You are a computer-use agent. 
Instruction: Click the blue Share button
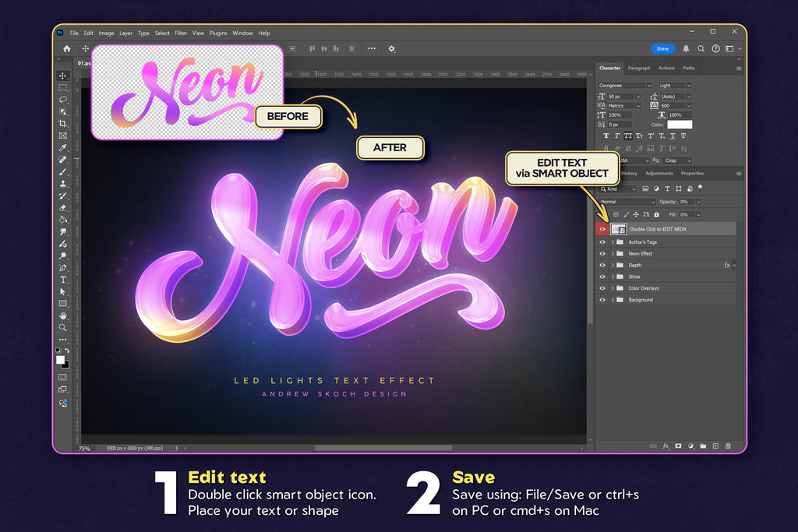[662, 48]
